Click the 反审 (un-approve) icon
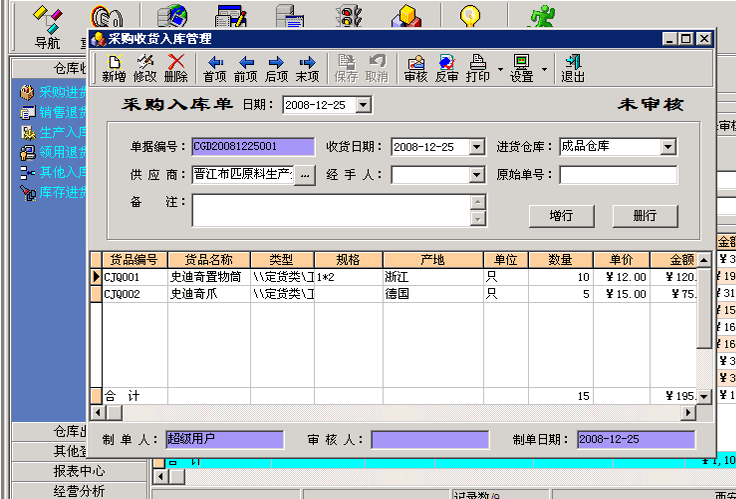This screenshot has width=736, height=499. click(446, 69)
